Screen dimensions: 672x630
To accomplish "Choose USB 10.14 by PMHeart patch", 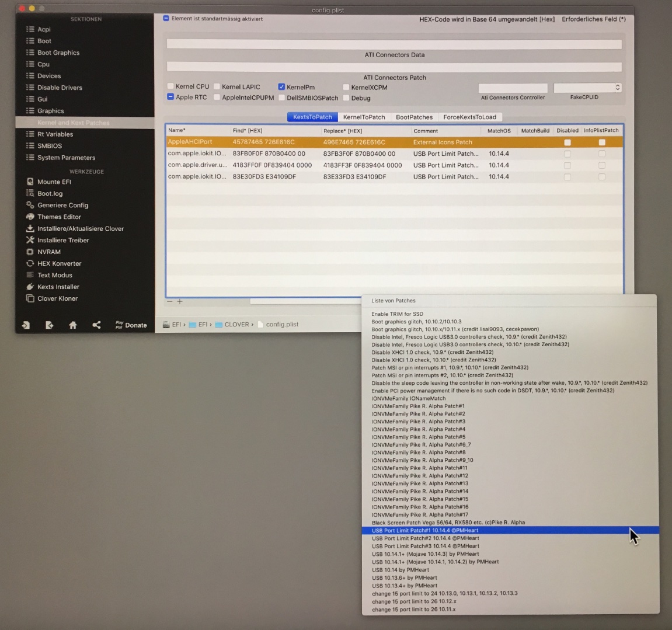I will pos(510,570).
